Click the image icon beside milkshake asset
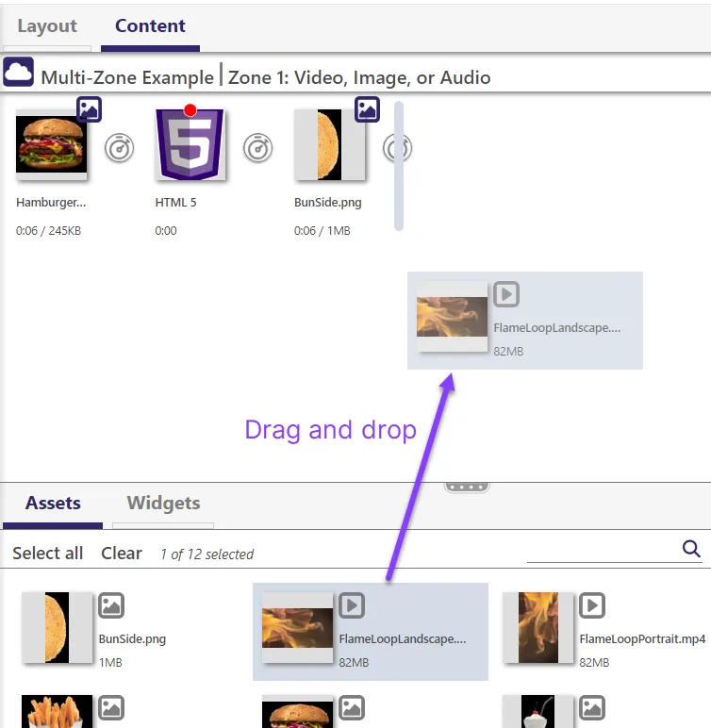Image resolution: width=711 pixels, height=728 pixels. [592, 708]
